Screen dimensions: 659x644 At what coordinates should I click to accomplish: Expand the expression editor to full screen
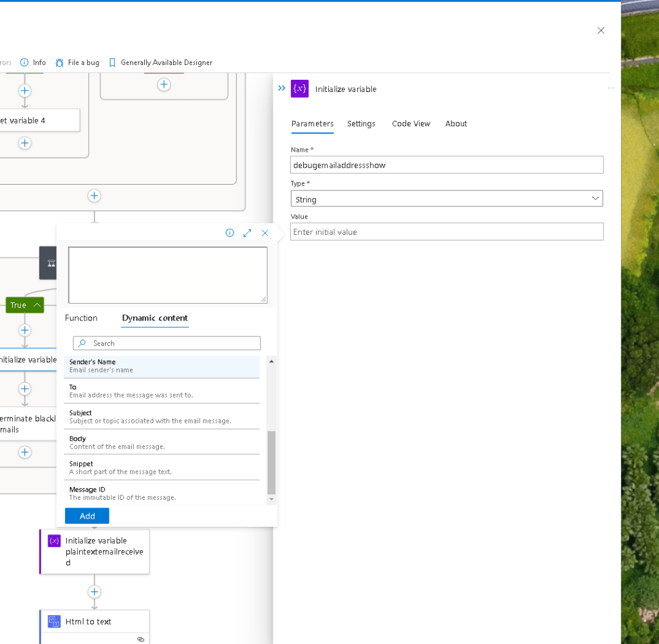(x=247, y=233)
